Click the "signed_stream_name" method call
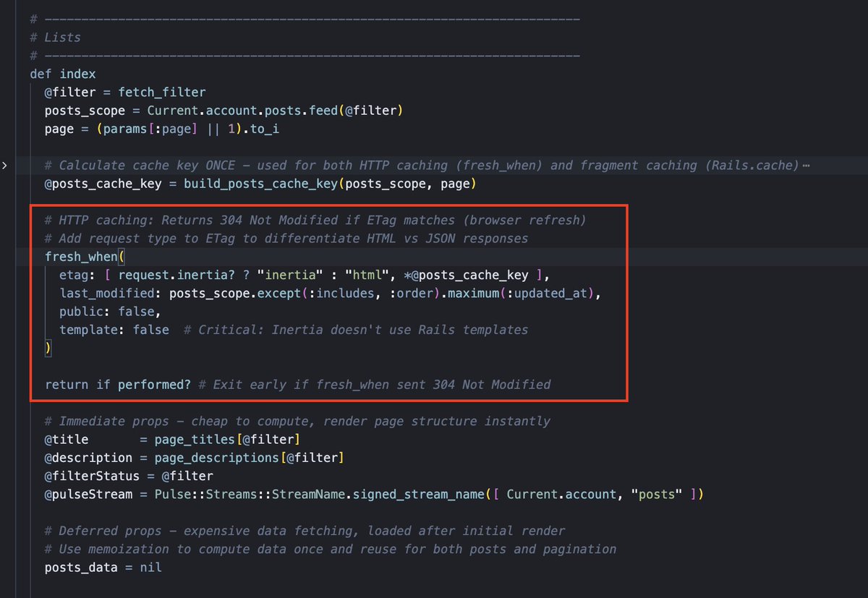 click(418, 495)
